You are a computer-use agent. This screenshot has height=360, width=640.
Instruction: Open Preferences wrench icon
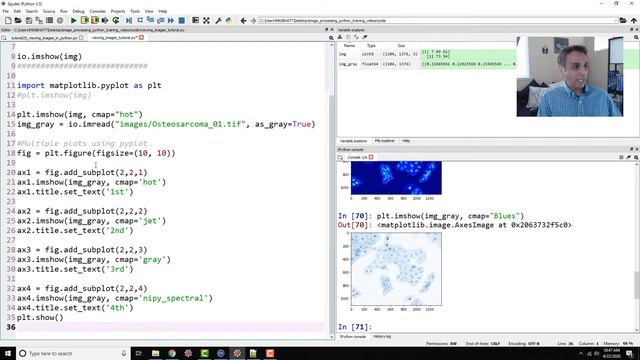(218, 20)
